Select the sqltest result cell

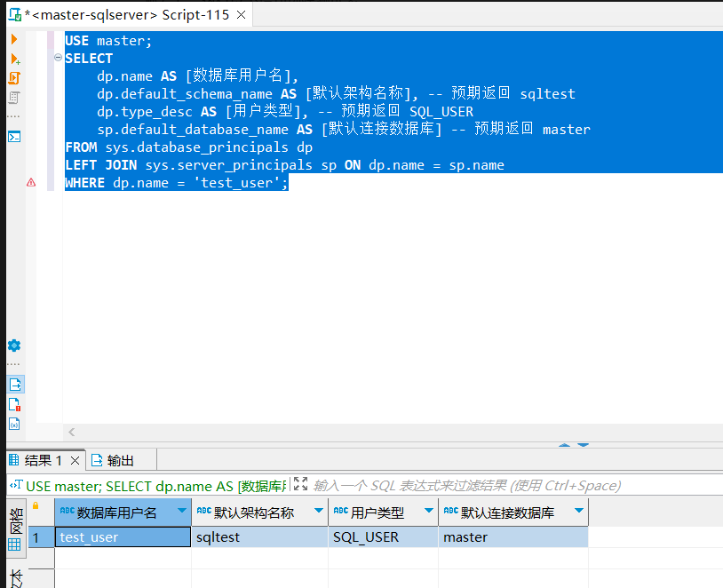click(x=259, y=537)
